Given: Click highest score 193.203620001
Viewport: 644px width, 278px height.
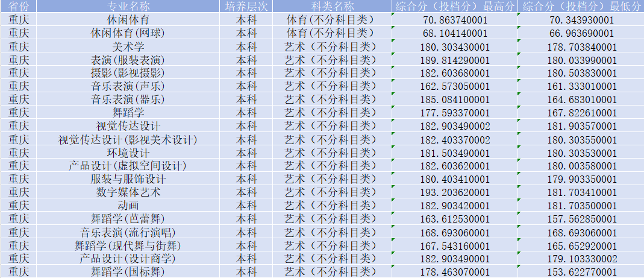Looking at the screenshot, I should pos(454,192).
